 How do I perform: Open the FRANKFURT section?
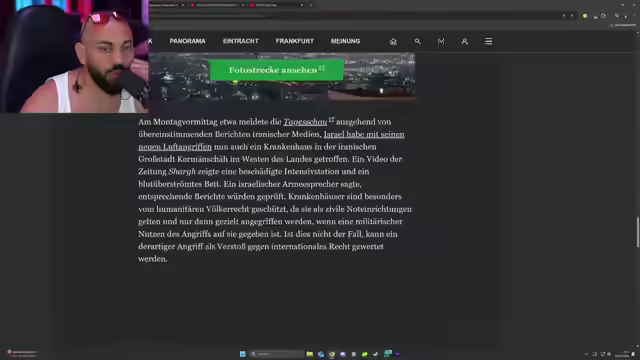click(294, 41)
